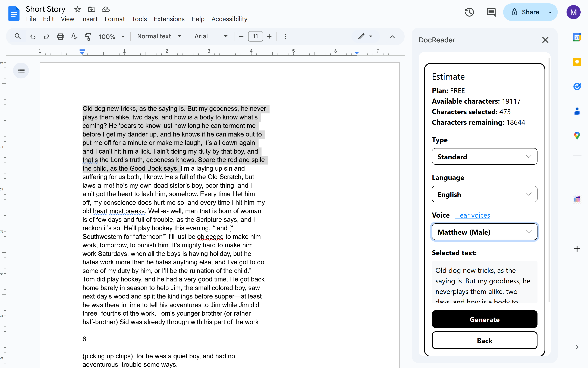This screenshot has height=368, width=588.
Task: Open the File menu
Action: [31, 19]
